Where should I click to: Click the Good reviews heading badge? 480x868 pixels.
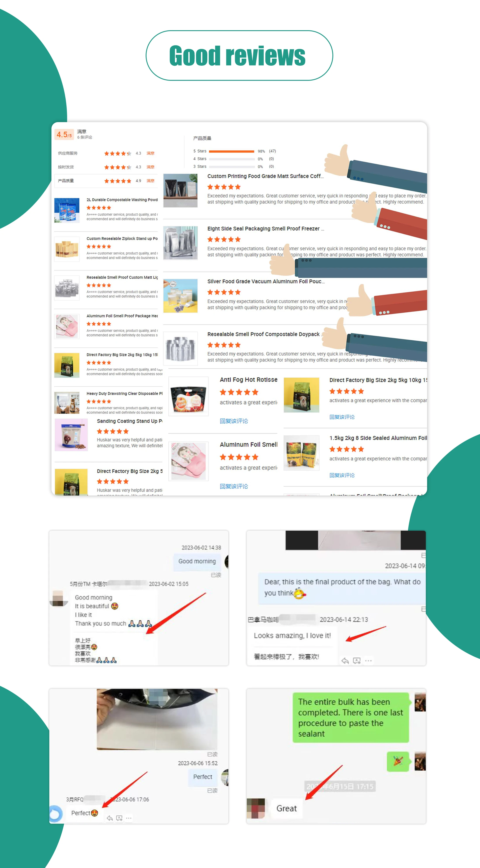(239, 56)
